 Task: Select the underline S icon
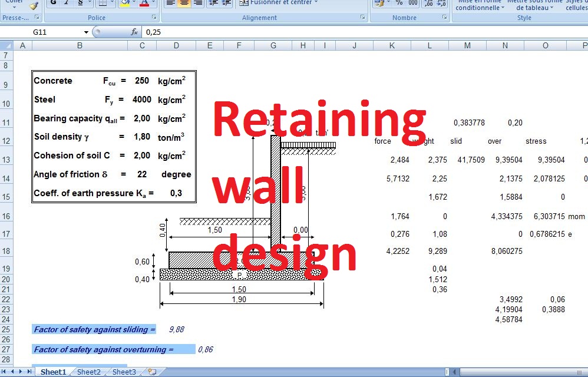pos(80,3)
